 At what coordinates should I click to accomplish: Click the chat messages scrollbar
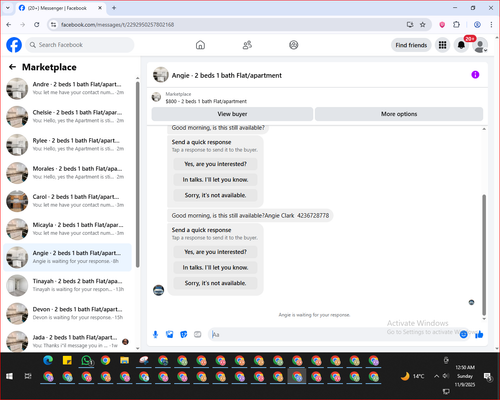tap(484, 255)
